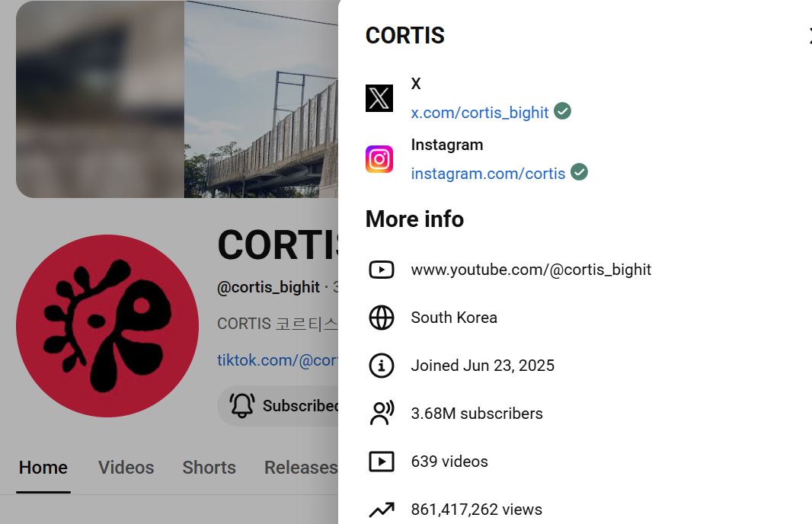
Task: Click the trending arrow icon beside views
Action: click(381, 510)
